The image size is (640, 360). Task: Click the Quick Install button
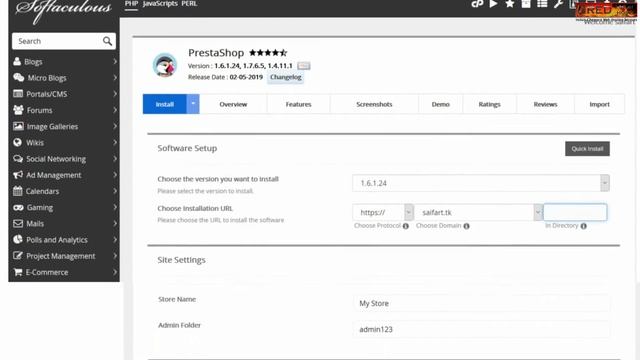pos(587,149)
